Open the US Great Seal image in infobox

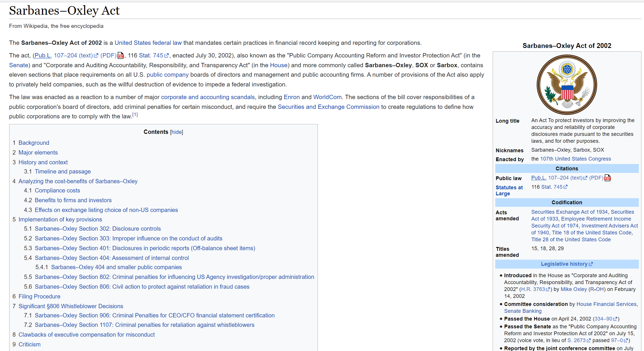[567, 85]
